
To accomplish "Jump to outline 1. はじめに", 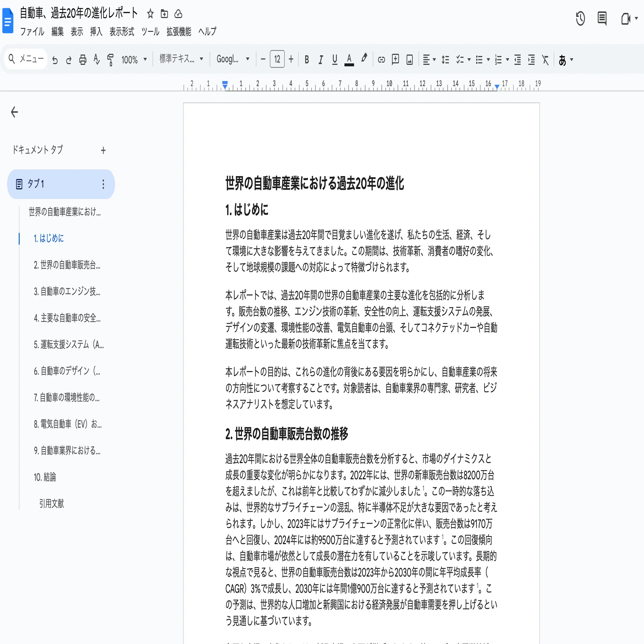I will 49,238.
